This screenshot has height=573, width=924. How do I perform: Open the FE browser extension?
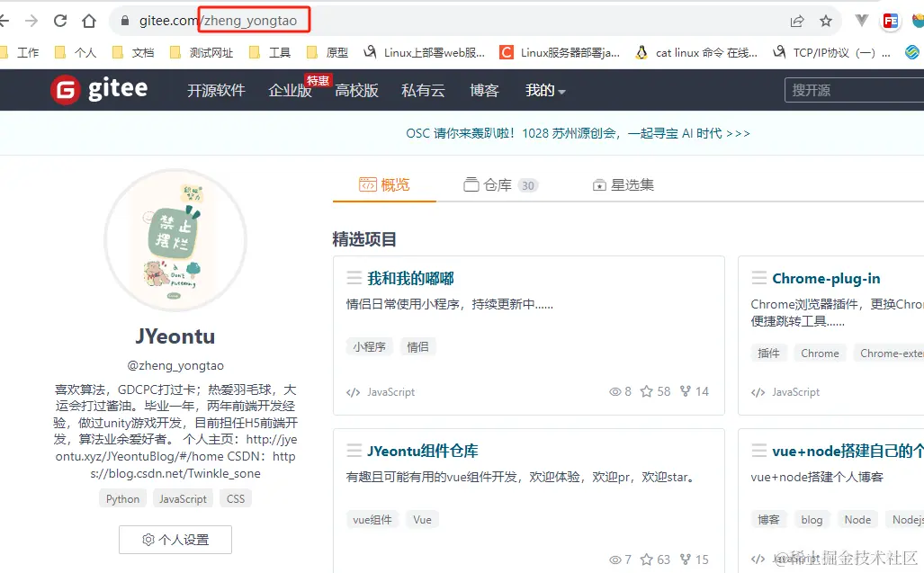[x=891, y=22]
